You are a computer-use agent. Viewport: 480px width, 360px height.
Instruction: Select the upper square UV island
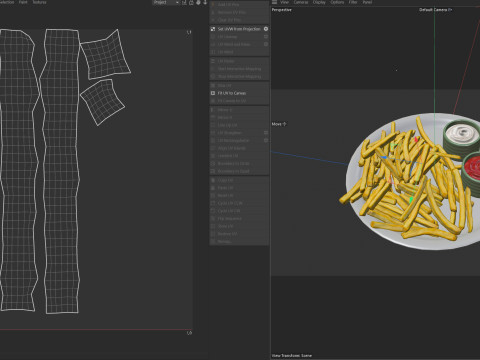point(106,55)
